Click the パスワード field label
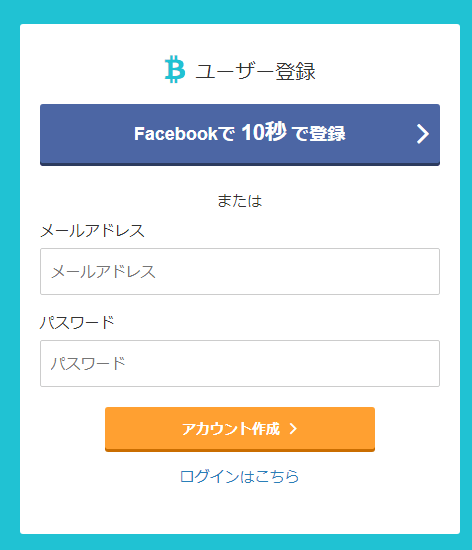 point(77,322)
